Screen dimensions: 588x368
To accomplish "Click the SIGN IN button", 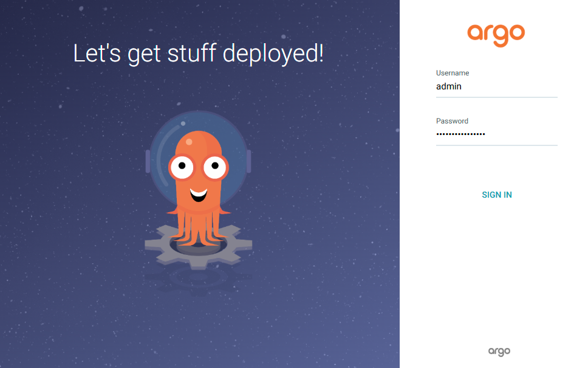I will [496, 195].
